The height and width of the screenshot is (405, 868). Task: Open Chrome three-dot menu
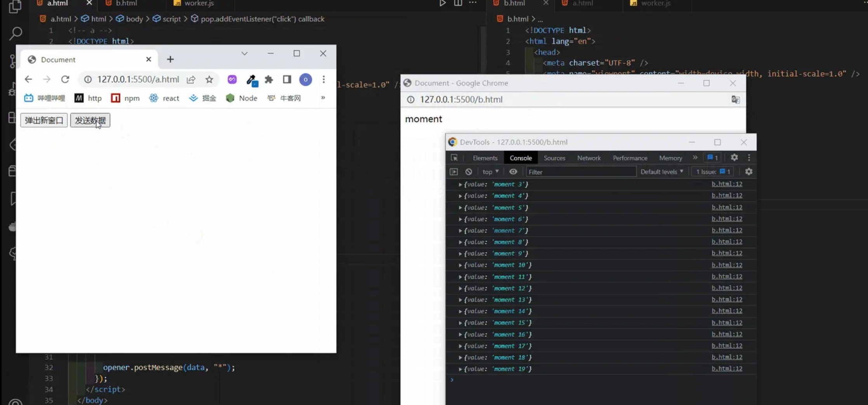(x=324, y=80)
